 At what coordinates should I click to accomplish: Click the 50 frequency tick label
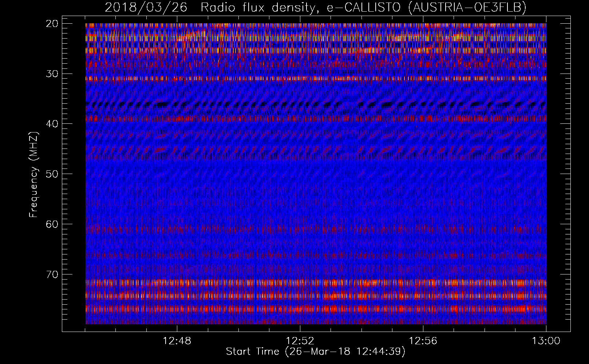tap(52, 174)
